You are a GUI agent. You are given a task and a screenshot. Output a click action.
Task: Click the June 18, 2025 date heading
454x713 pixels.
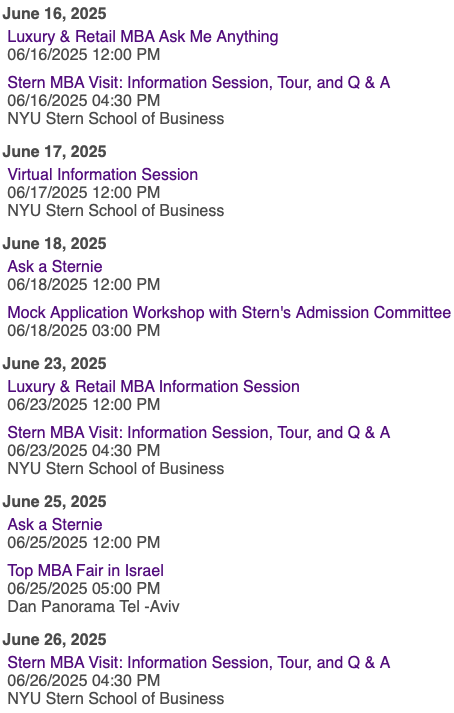coord(55,243)
